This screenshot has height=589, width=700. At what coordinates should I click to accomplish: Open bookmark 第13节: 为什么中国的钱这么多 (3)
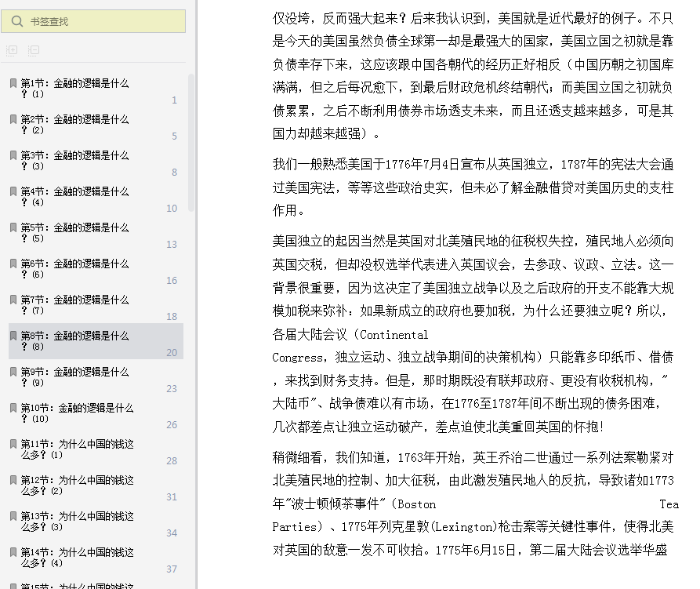(96, 522)
